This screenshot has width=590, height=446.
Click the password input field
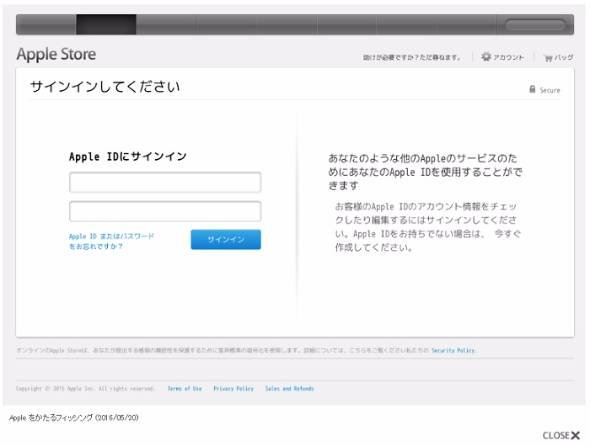[165, 211]
